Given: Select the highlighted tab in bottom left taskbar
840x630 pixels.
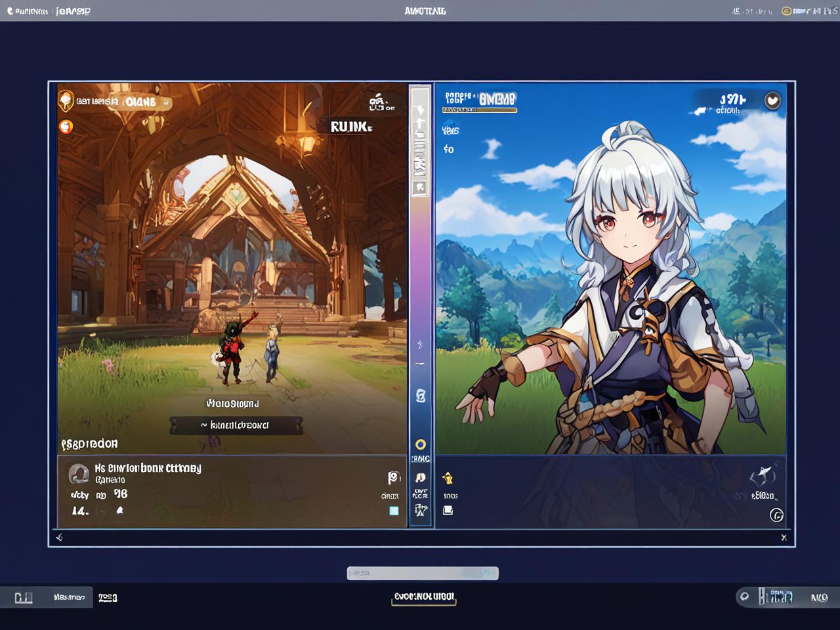Looking at the screenshot, I should click(69, 597).
